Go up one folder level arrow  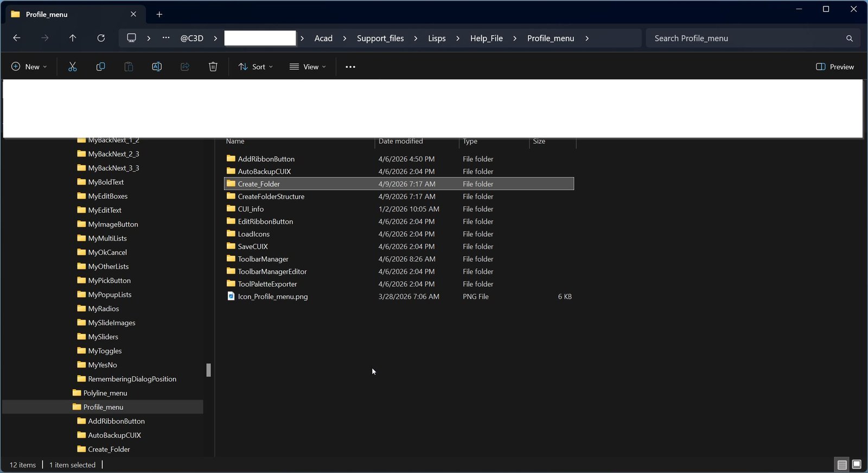pos(73,38)
